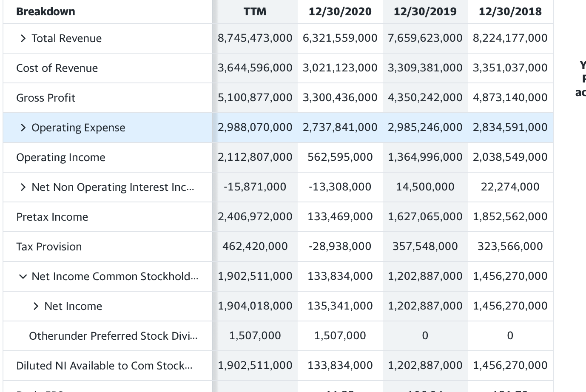
Task: Select the TTM column header
Action: (x=255, y=11)
